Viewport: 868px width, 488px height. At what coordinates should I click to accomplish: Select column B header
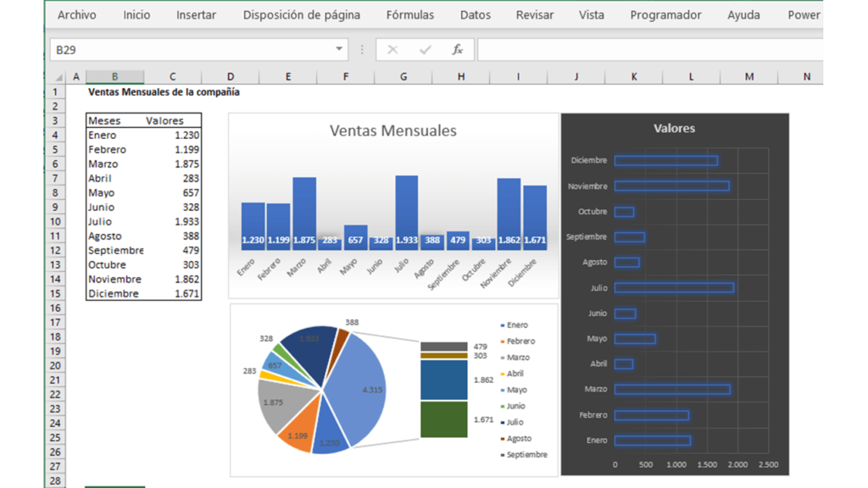(114, 77)
